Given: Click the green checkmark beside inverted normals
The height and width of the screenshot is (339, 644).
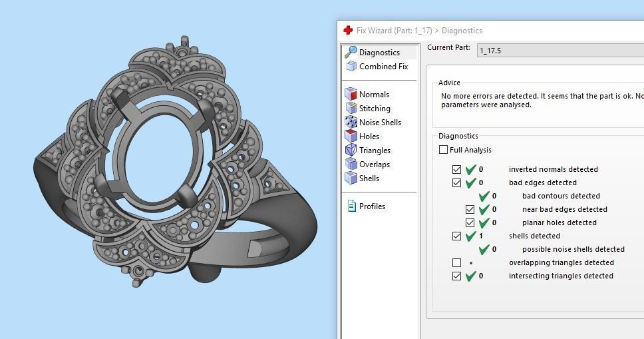Looking at the screenshot, I should point(470,169).
